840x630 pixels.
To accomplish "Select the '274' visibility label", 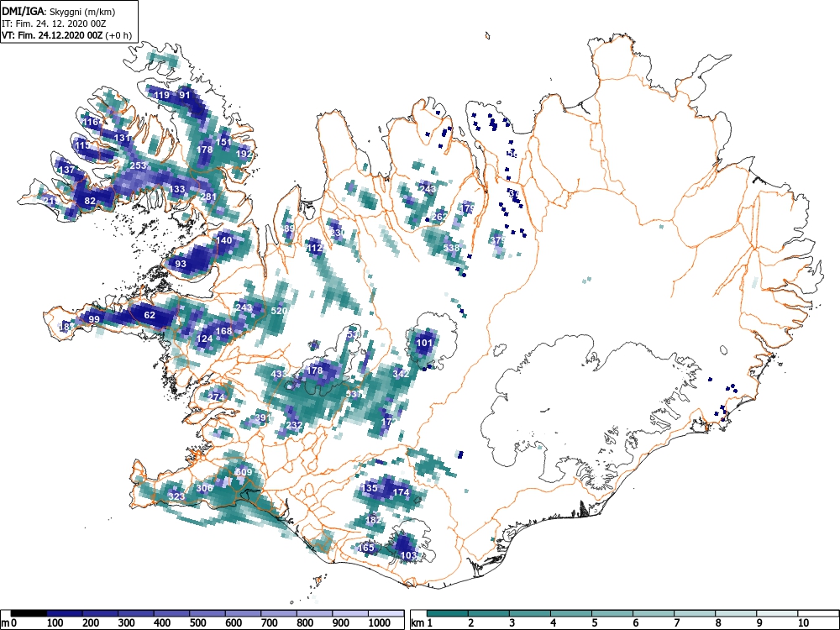I will tap(217, 397).
